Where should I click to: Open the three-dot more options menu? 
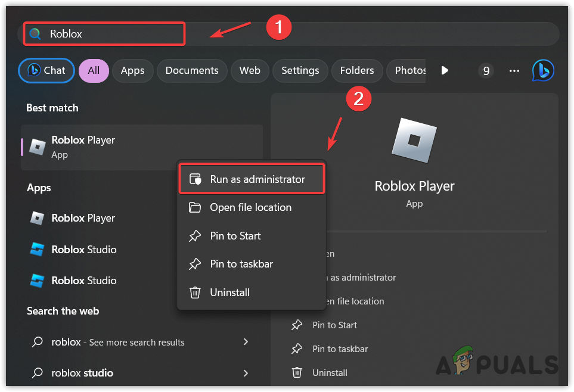pyautogui.click(x=514, y=71)
